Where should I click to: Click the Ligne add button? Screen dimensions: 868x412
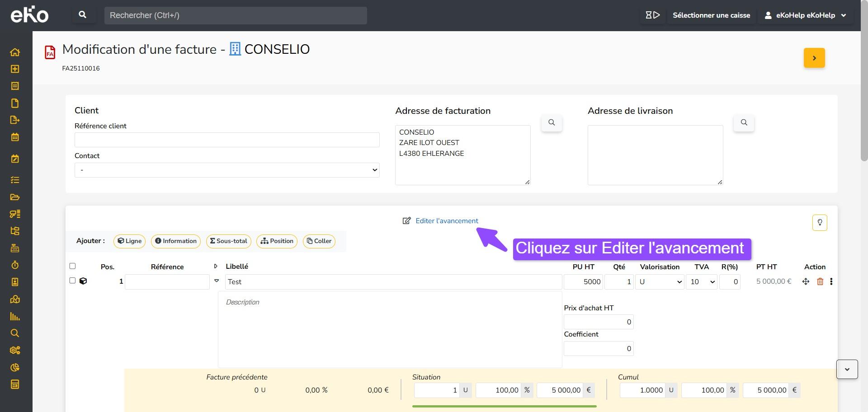(129, 241)
